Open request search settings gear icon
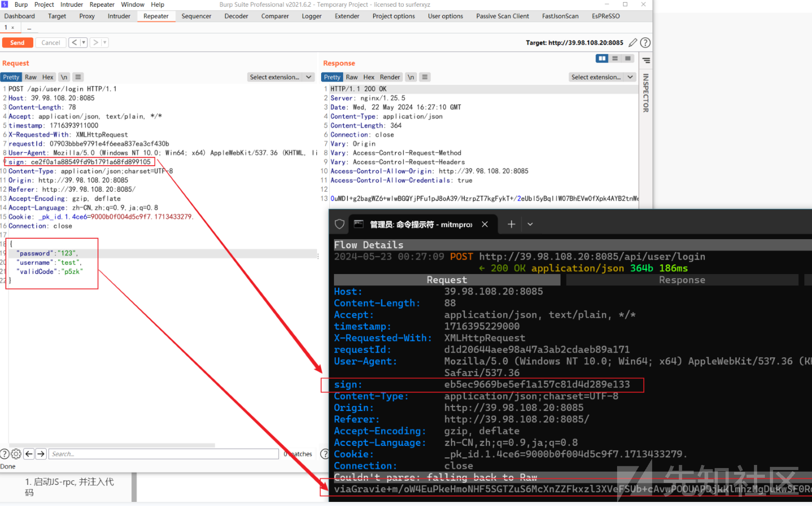The height and width of the screenshot is (506, 812). pos(16,454)
